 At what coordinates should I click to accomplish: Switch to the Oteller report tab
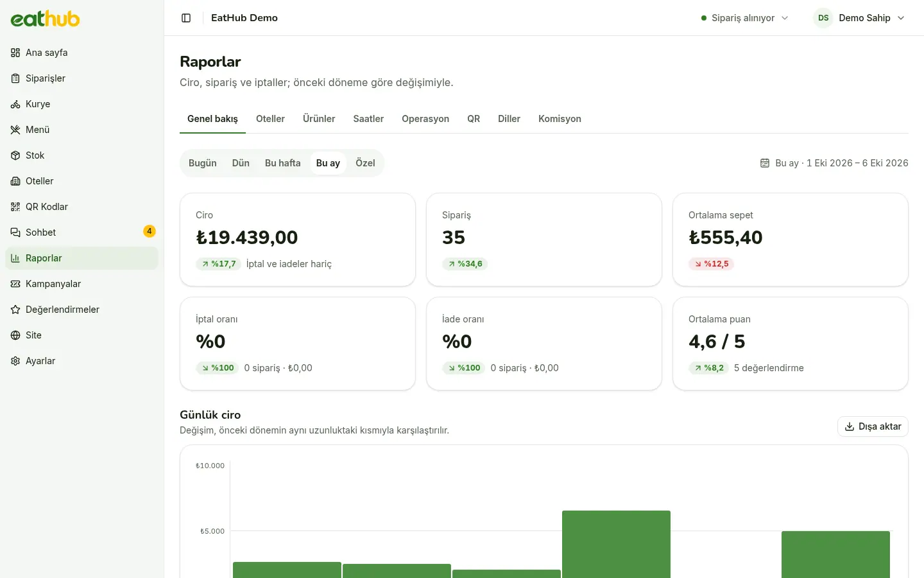click(x=270, y=119)
